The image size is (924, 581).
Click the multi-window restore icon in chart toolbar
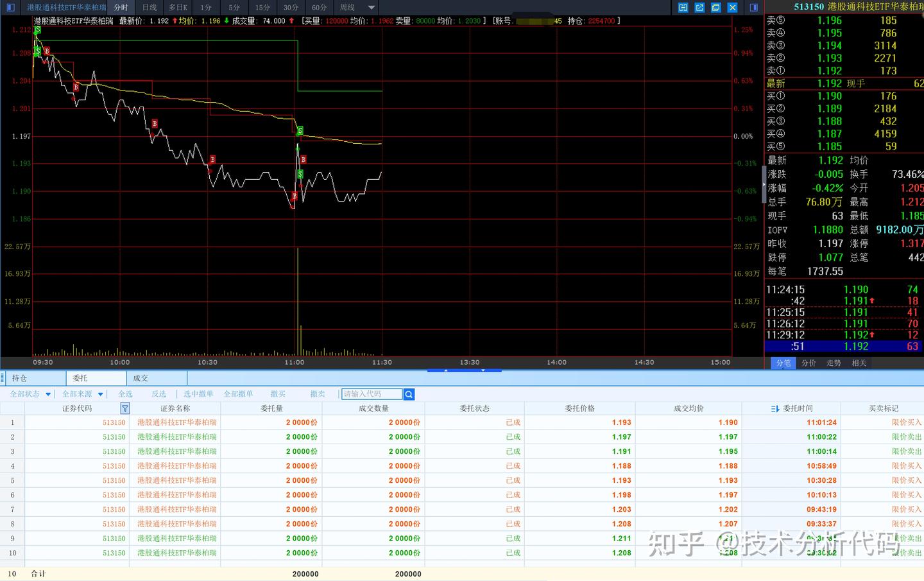[x=715, y=8]
